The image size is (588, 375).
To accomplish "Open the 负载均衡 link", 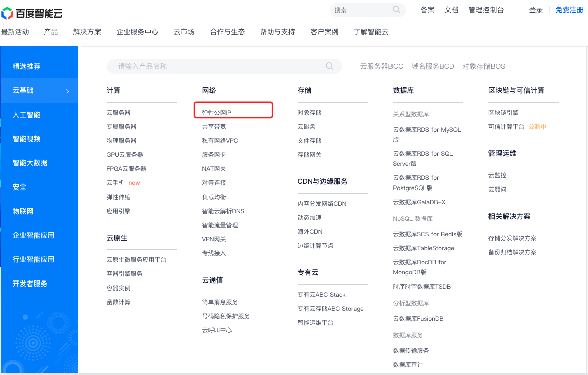I will tap(214, 197).
